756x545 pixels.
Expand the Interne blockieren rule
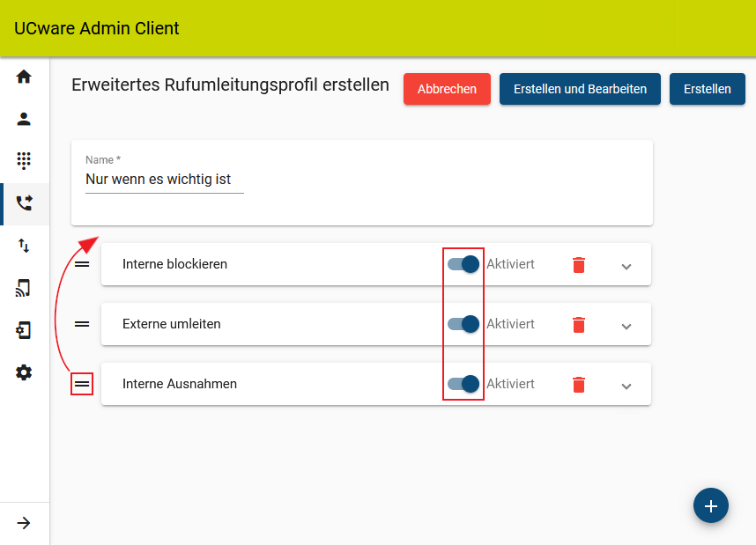click(x=626, y=267)
